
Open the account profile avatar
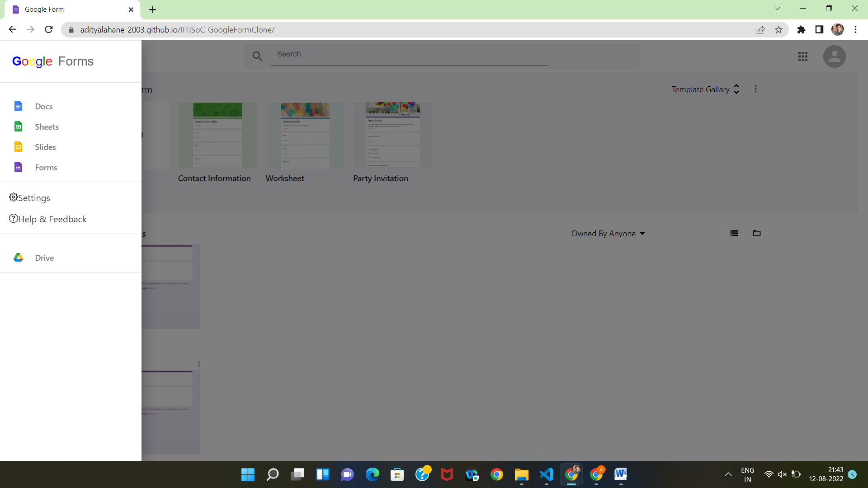[x=835, y=56]
